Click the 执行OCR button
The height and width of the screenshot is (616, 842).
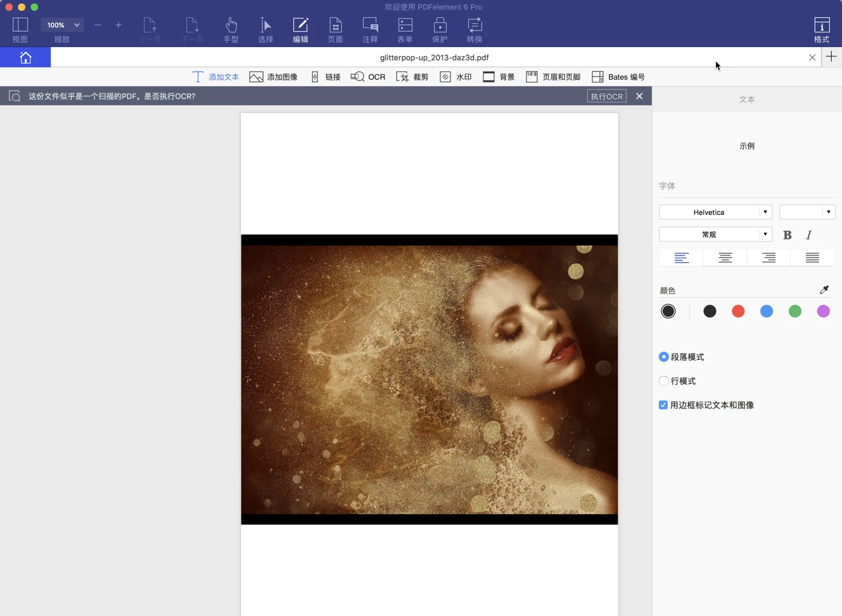coord(607,96)
